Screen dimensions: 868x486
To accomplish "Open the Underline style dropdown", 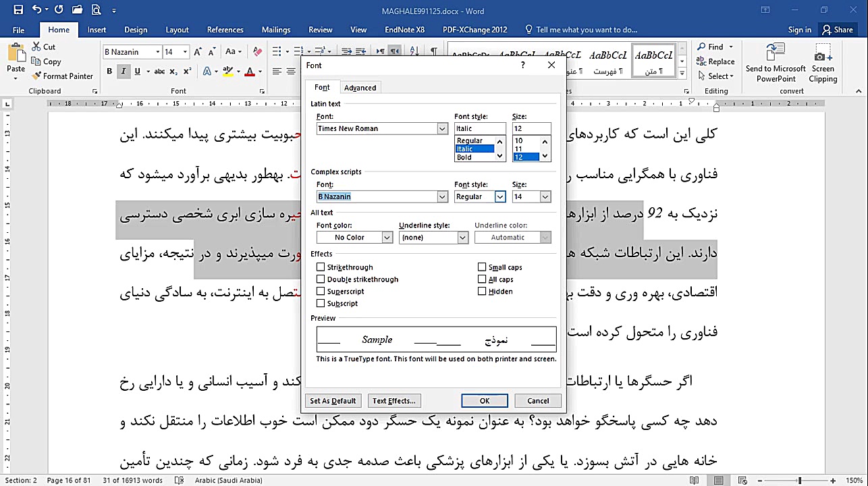I will [462, 237].
